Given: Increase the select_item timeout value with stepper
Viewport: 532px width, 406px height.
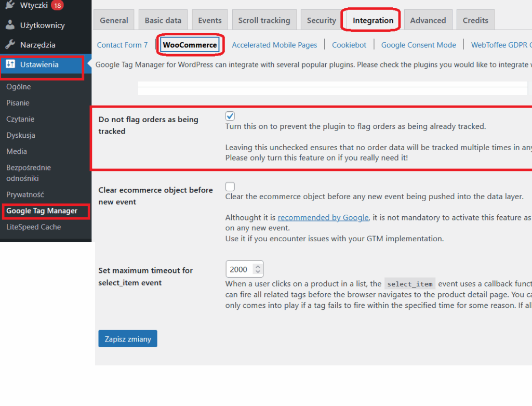Looking at the screenshot, I should 258,267.
